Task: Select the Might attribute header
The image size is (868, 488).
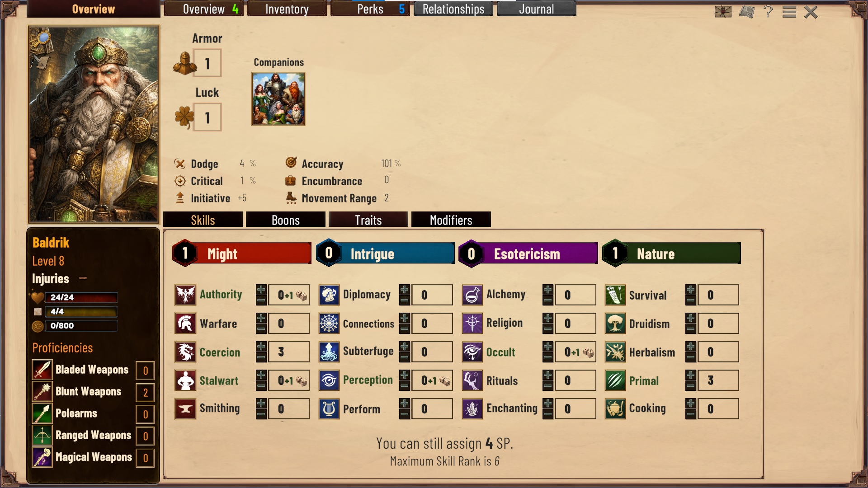Action: coord(242,253)
